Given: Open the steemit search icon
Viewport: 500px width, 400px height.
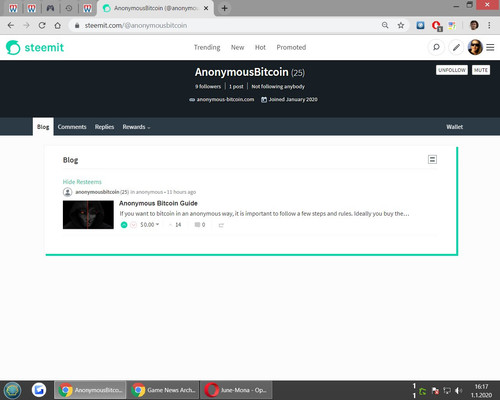Looking at the screenshot, I should (x=436, y=47).
